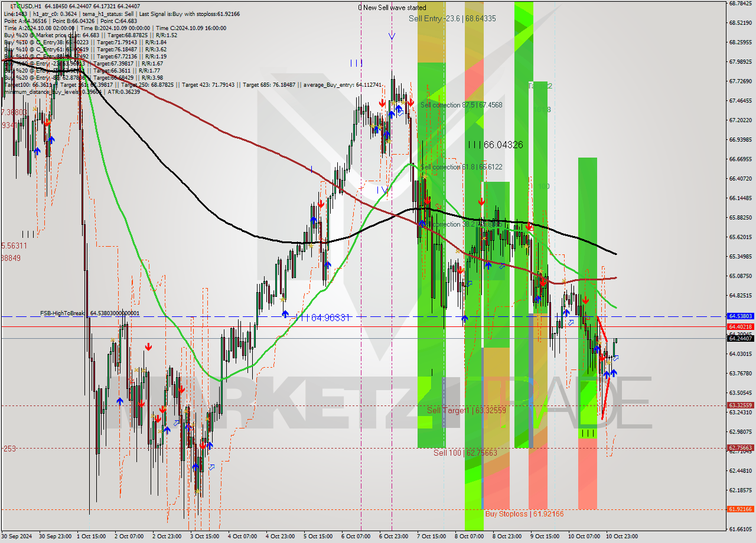Viewport: 756px width, 543px height.
Task: Click the '6 Oct 07:00' time label
Action: pyautogui.click(x=356, y=537)
